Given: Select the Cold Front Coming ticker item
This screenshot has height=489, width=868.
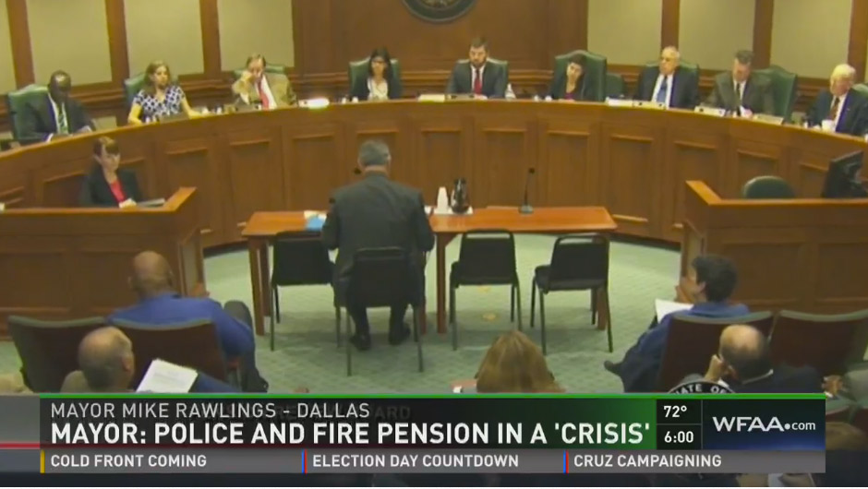Looking at the screenshot, I should click(x=128, y=460).
